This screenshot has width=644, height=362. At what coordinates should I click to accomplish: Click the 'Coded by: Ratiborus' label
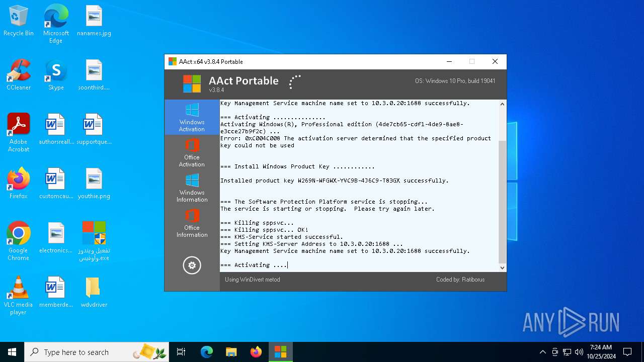[x=460, y=280]
